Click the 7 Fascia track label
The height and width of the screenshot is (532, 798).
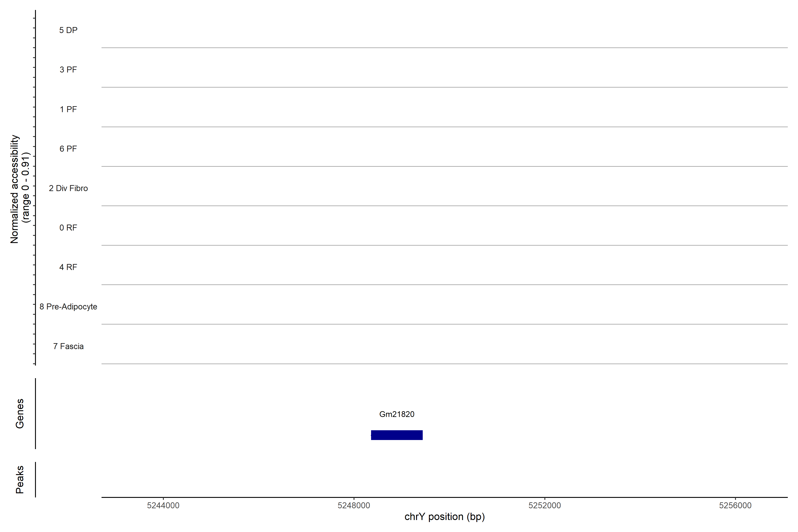tap(68, 346)
